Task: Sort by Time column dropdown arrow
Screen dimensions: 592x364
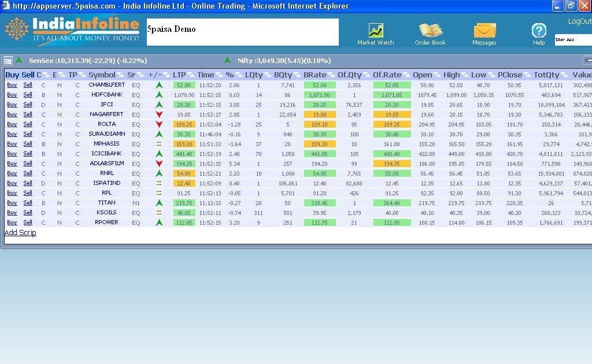Action: [219, 75]
